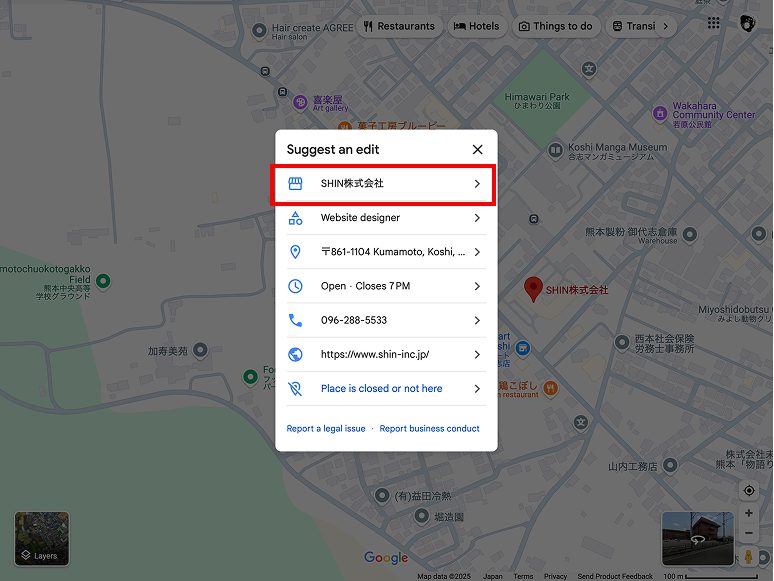Click the crossed-out pin icon
Image resolution: width=774 pixels, height=581 pixels.
coord(295,388)
